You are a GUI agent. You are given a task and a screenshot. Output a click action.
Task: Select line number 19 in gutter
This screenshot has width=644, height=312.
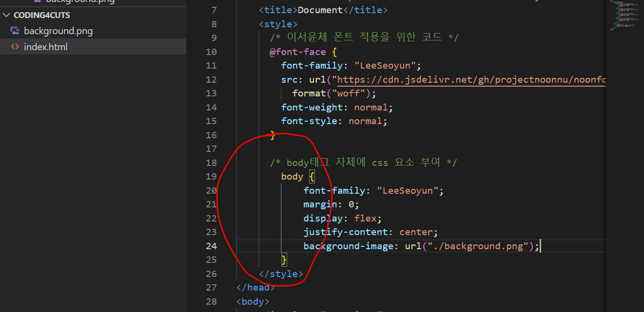click(212, 176)
